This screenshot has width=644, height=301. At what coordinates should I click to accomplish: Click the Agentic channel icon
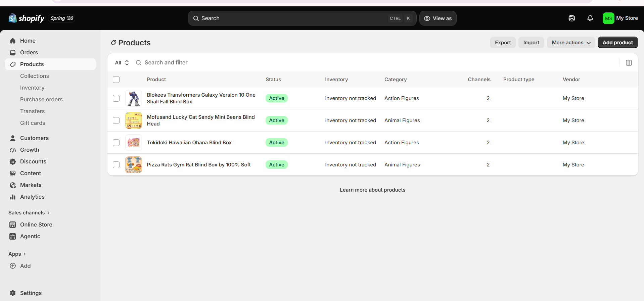(x=13, y=236)
